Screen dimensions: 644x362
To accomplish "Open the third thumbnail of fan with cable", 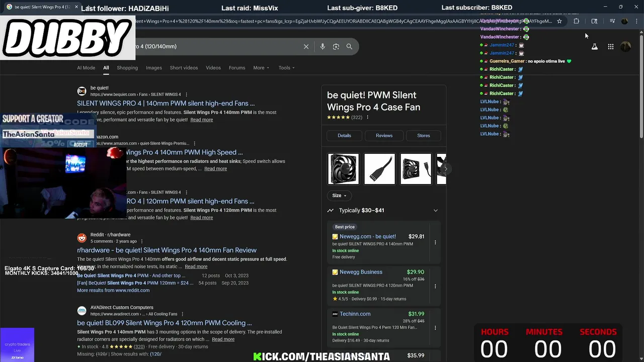I will point(416,169).
